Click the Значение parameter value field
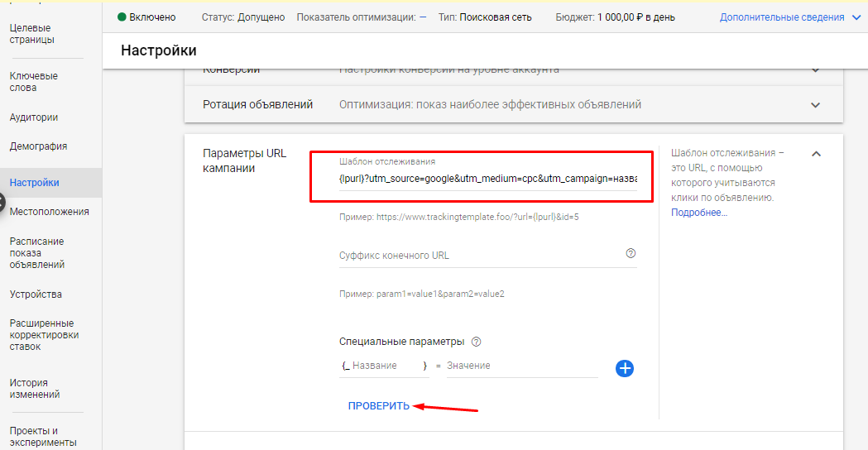Viewport: 868px width, 450px height. [521, 366]
